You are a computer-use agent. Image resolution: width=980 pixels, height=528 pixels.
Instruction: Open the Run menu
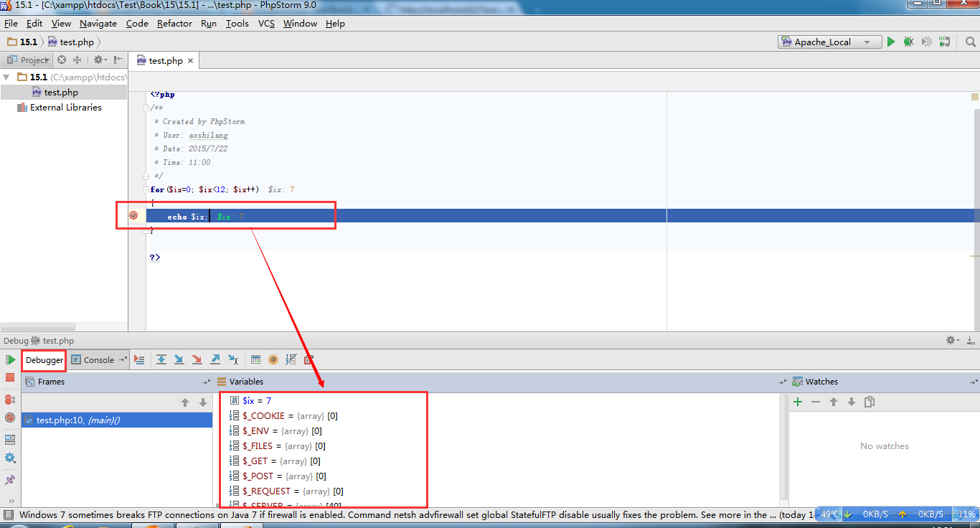tap(209, 24)
